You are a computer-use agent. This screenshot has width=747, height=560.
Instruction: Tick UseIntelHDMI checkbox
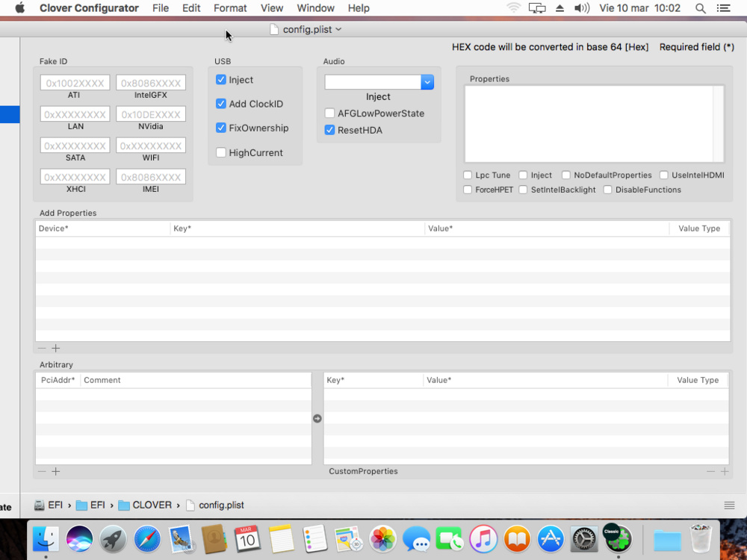tap(663, 175)
